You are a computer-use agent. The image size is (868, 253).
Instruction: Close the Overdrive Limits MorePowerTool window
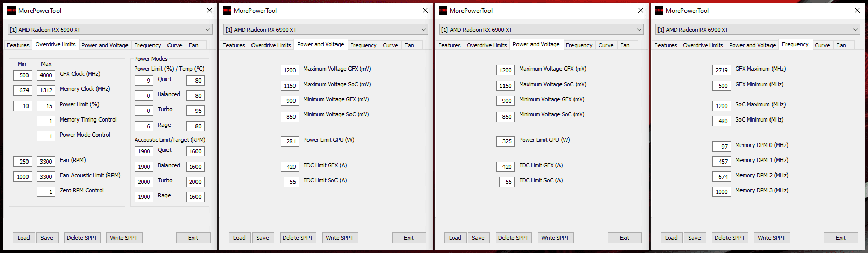209,10
